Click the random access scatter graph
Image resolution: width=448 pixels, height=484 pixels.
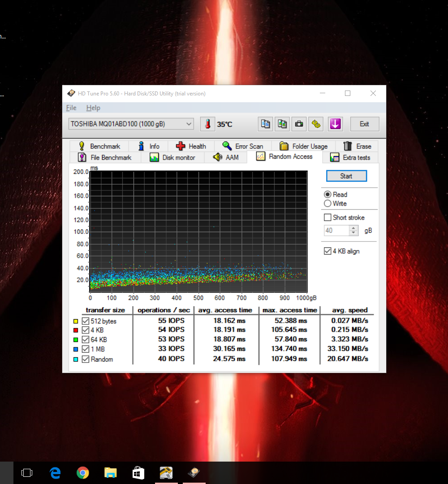[x=198, y=231]
